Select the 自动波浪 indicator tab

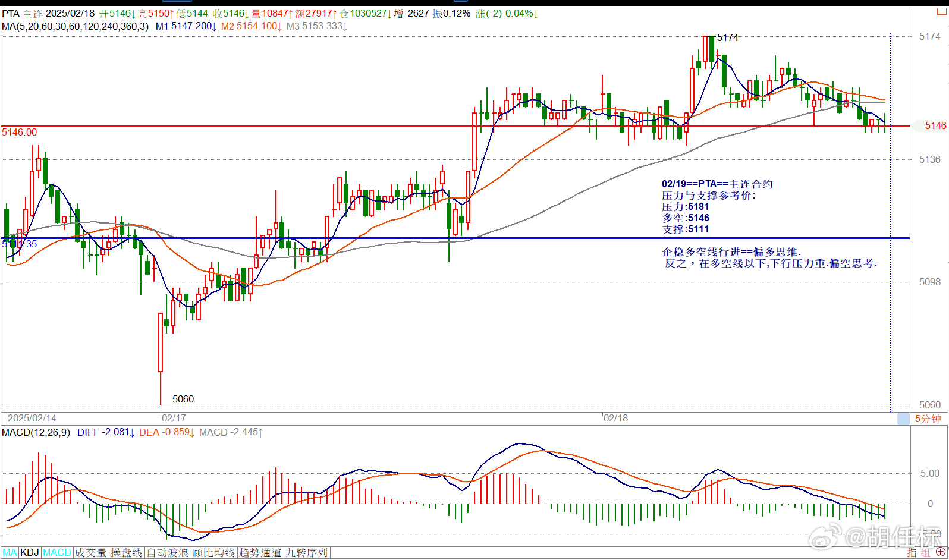pos(168,553)
